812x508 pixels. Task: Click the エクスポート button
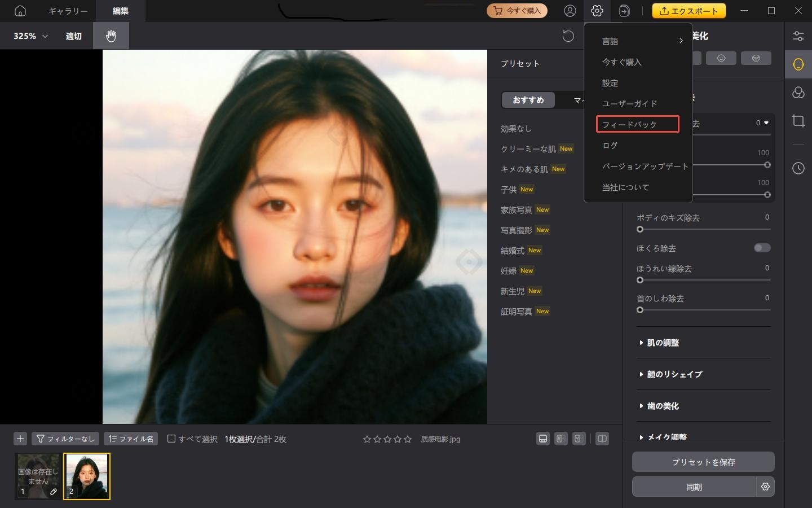(689, 11)
